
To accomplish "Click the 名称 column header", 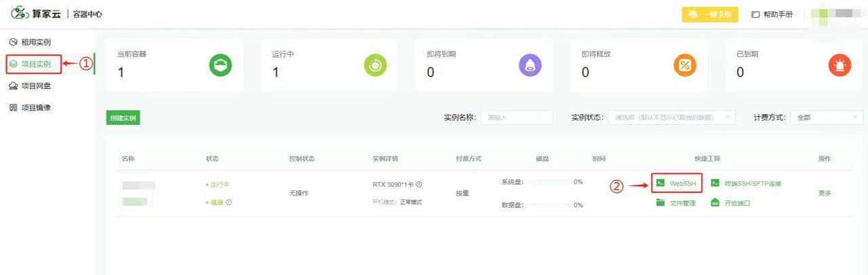I will pos(128,159).
